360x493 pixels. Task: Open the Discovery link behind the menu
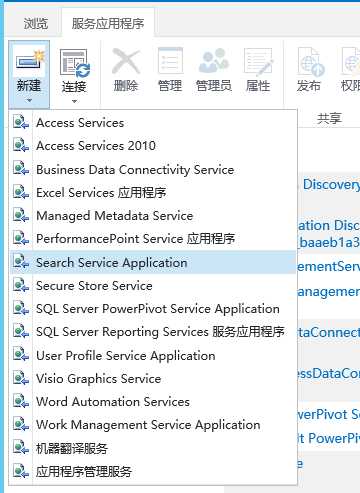331,185
